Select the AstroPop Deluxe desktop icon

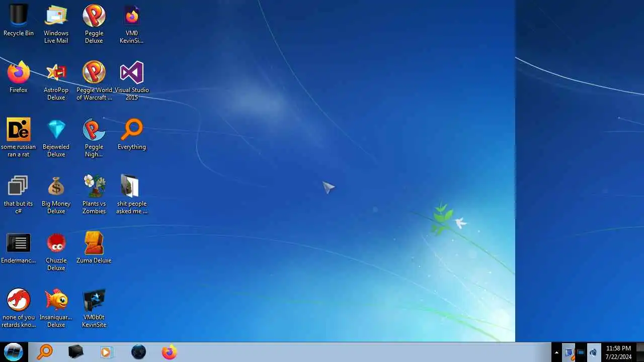point(56,81)
